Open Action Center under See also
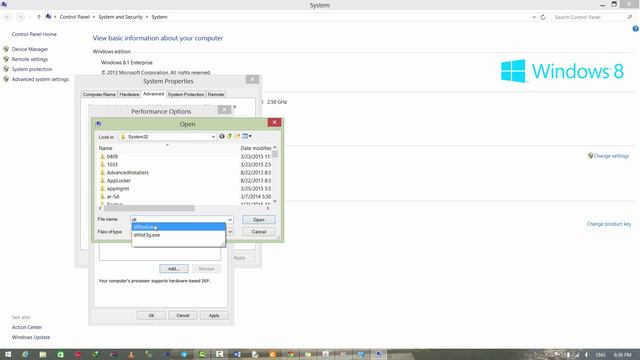Viewport: 640px width, 360px height. tap(27, 327)
